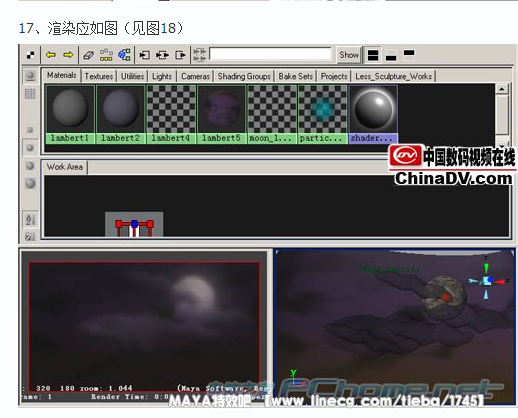Select the Shading Groups tab
The height and width of the screenshot is (418, 518).
pos(244,76)
